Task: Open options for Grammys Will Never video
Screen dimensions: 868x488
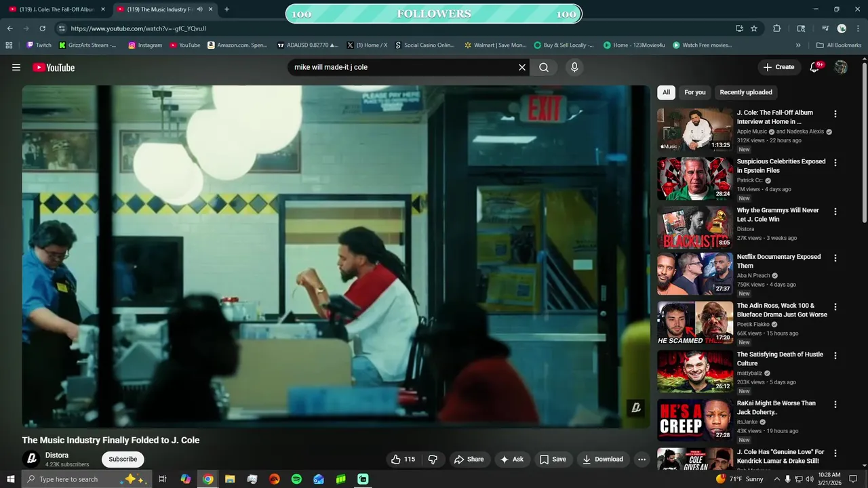Action: pos(835,211)
